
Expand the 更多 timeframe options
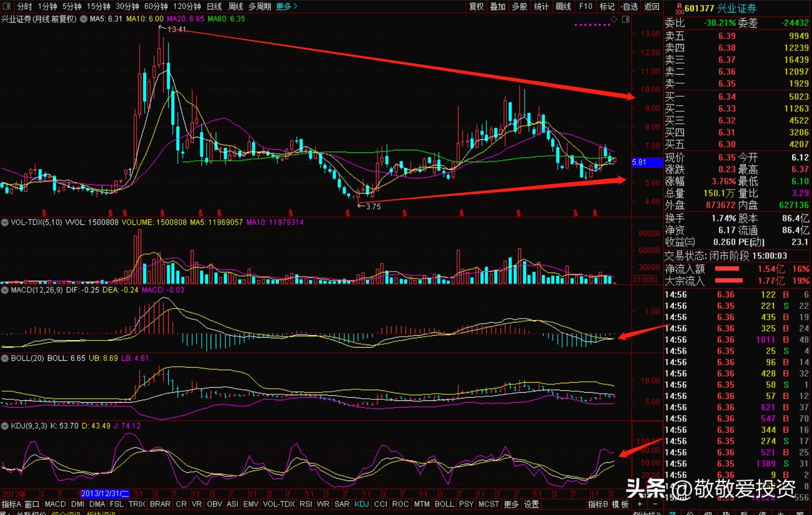287,7
